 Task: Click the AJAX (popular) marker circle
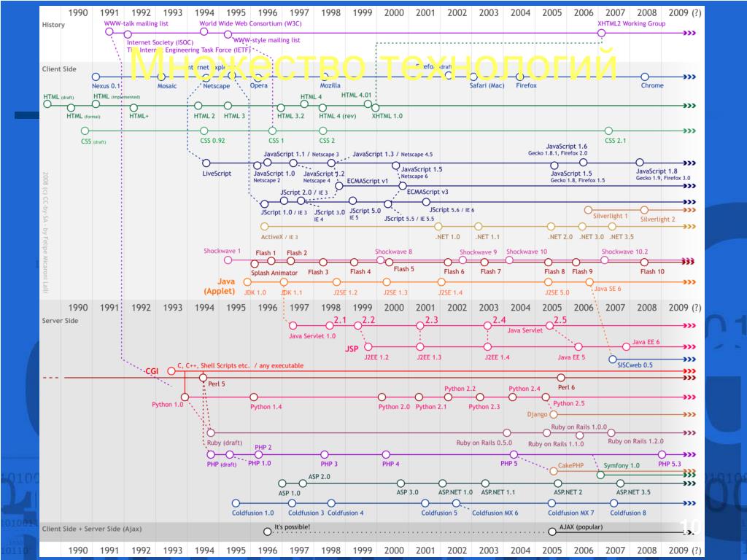552,532
